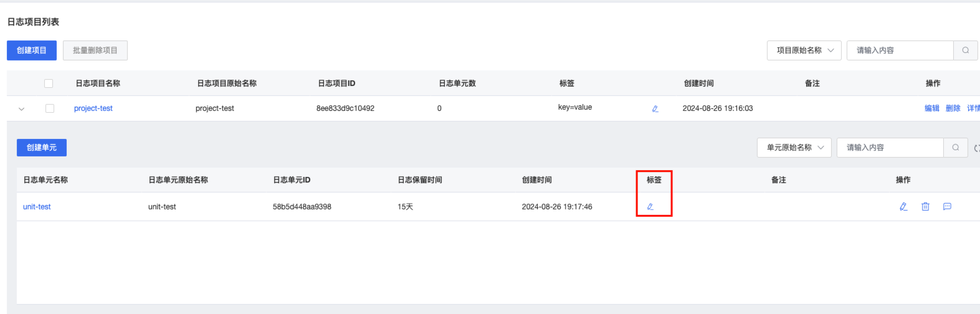Toggle the select-all checkbox in the header

pyautogui.click(x=49, y=83)
